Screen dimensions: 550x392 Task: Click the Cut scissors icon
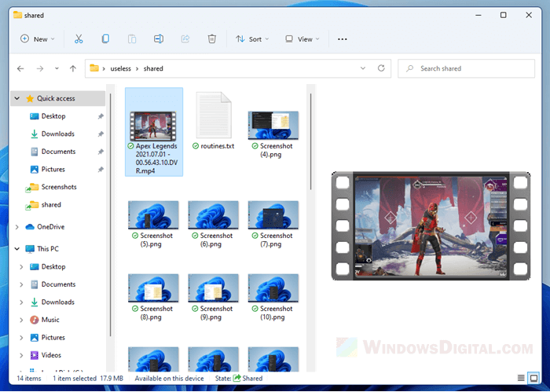coord(79,39)
